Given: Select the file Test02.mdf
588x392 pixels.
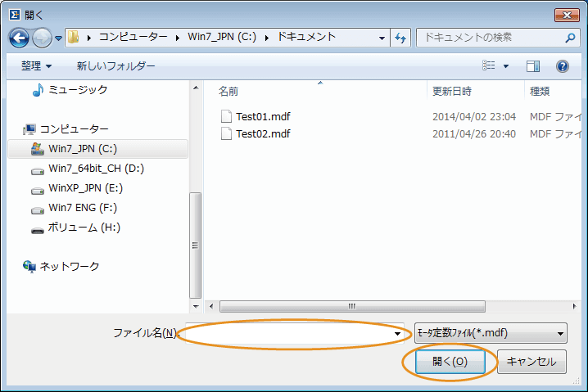Looking at the screenshot, I should coord(263,133).
